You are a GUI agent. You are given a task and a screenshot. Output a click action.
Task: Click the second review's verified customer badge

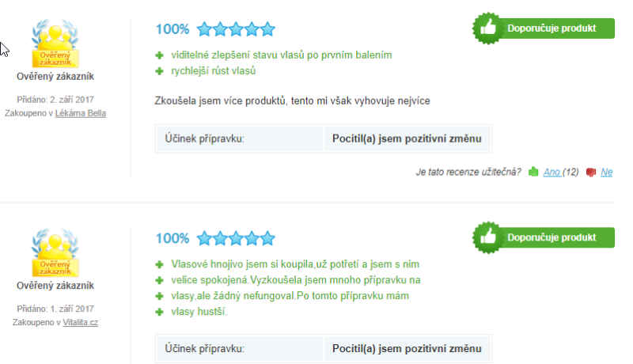point(55,252)
